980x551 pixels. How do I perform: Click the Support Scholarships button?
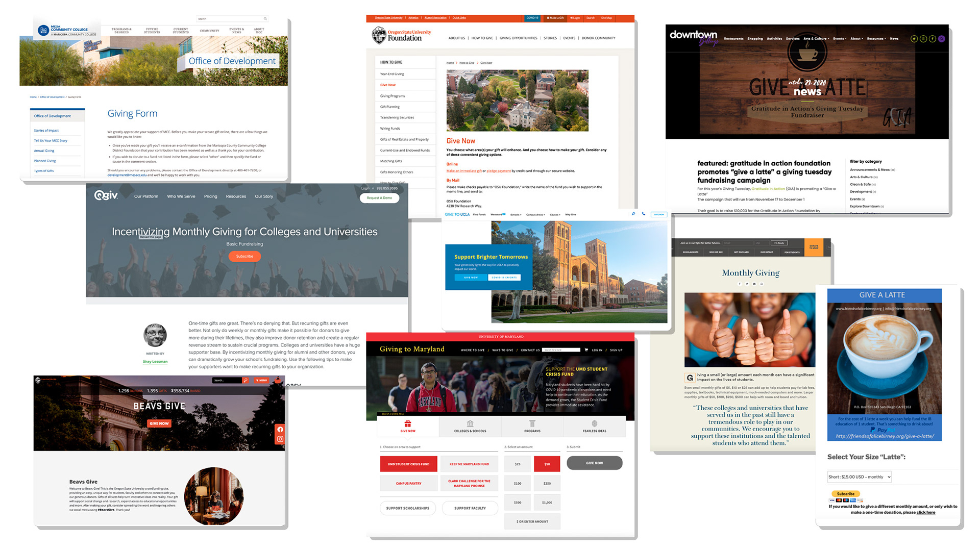pos(408,508)
